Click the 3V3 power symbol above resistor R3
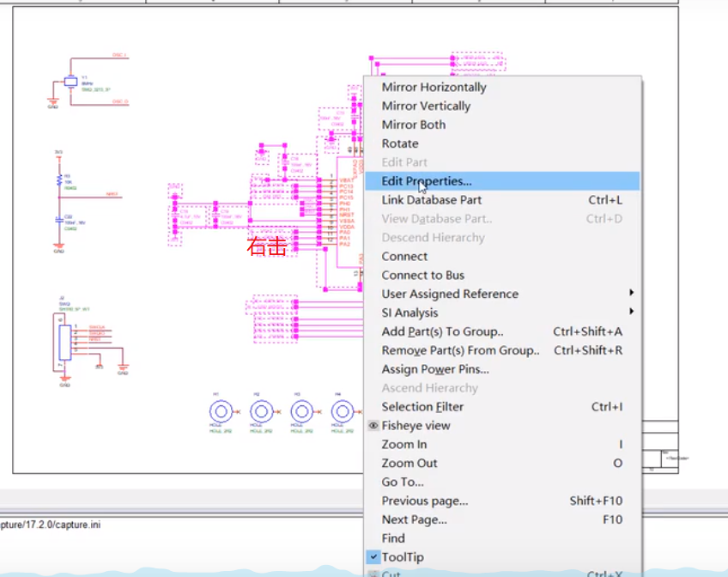The width and height of the screenshot is (728, 577). [x=58, y=155]
